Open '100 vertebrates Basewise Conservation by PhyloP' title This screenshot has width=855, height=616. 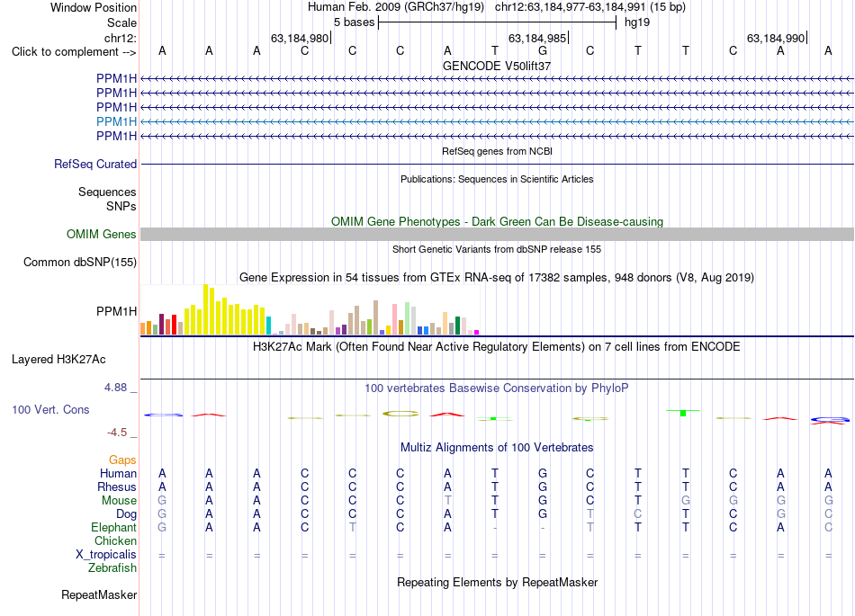coord(497,388)
